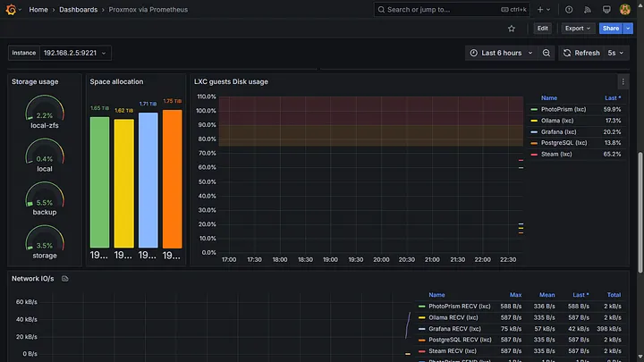Click the orange 1.75 TiB bar
The height and width of the screenshot is (362, 644).
click(x=172, y=179)
